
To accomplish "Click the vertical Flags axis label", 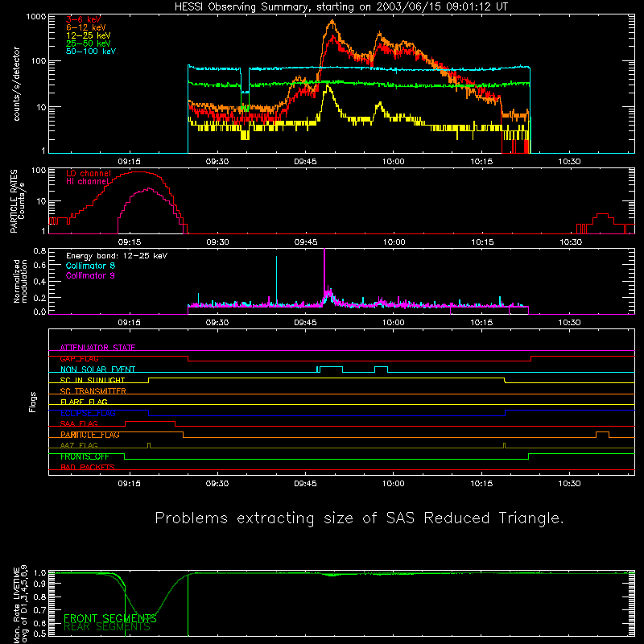I will tap(33, 402).
